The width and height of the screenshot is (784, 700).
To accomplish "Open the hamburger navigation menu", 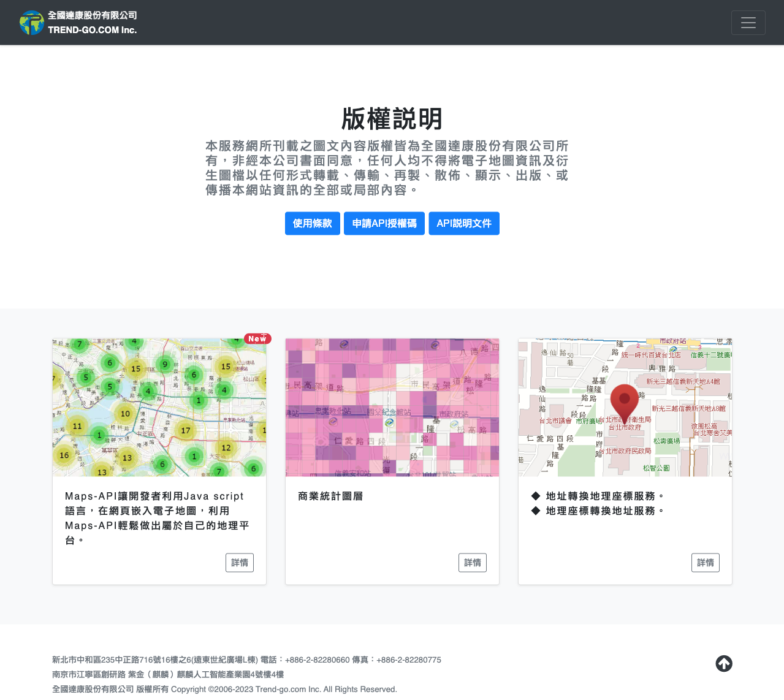I will click(748, 23).
